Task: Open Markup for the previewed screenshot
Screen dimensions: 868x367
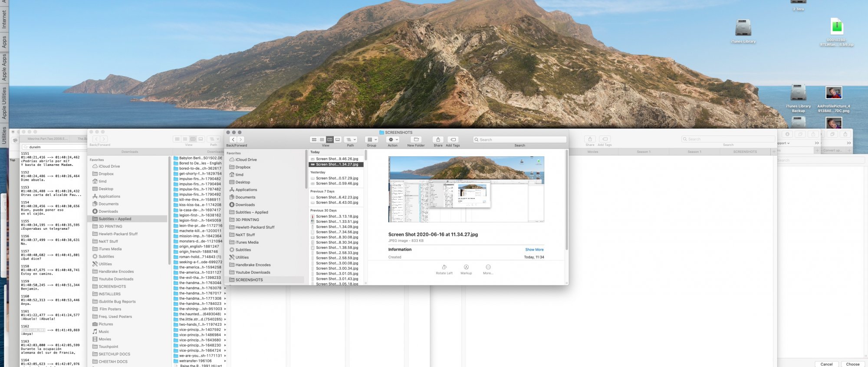Action: tap(466, 267)
